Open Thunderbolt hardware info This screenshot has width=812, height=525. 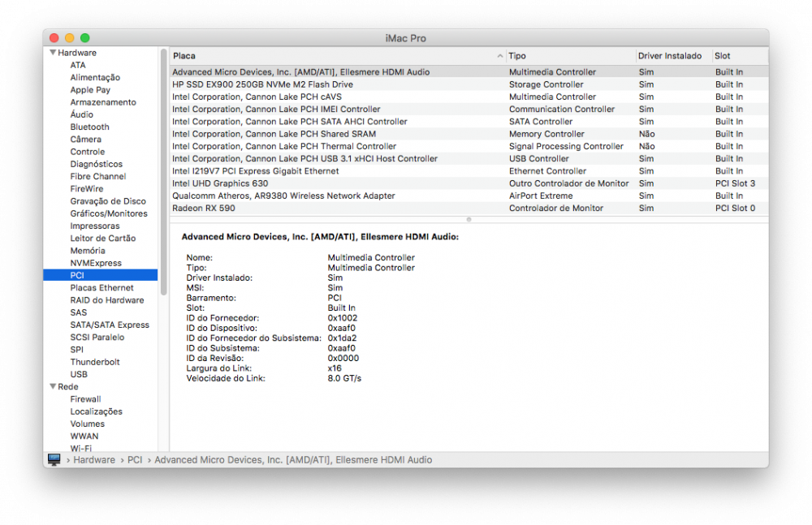pyautogui.click(x=95, y=362)
